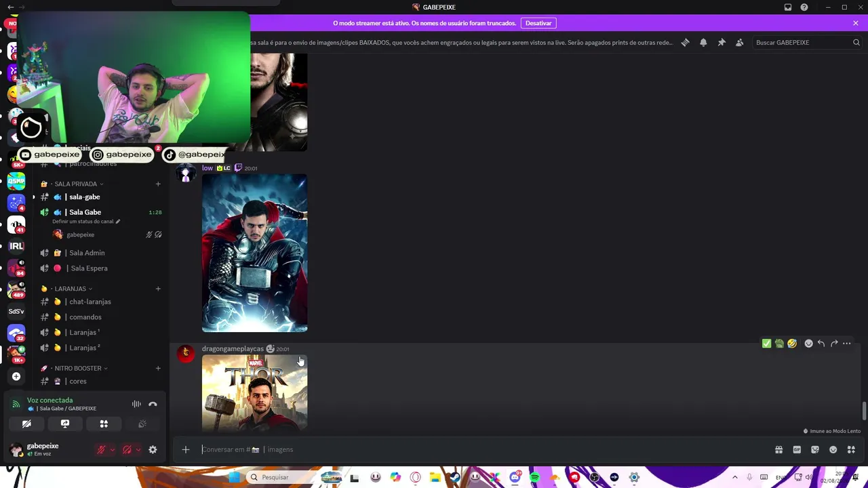Dismiss the streamer mode purple banner
Image resolution: width=868 pixels, height=488 pixels.
(x=856, y=23)
